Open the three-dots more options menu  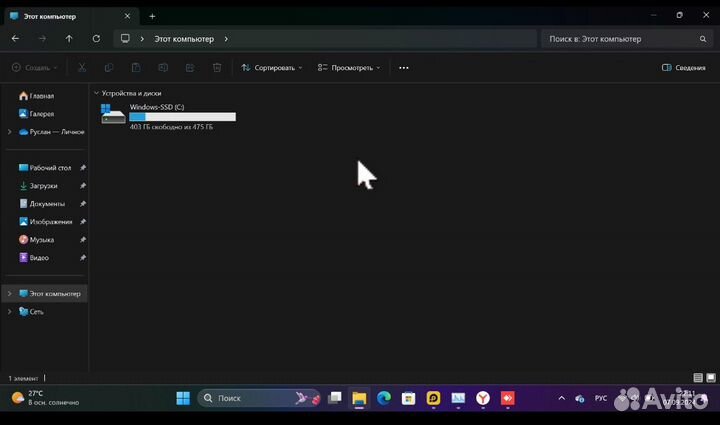tap(404, 67)
